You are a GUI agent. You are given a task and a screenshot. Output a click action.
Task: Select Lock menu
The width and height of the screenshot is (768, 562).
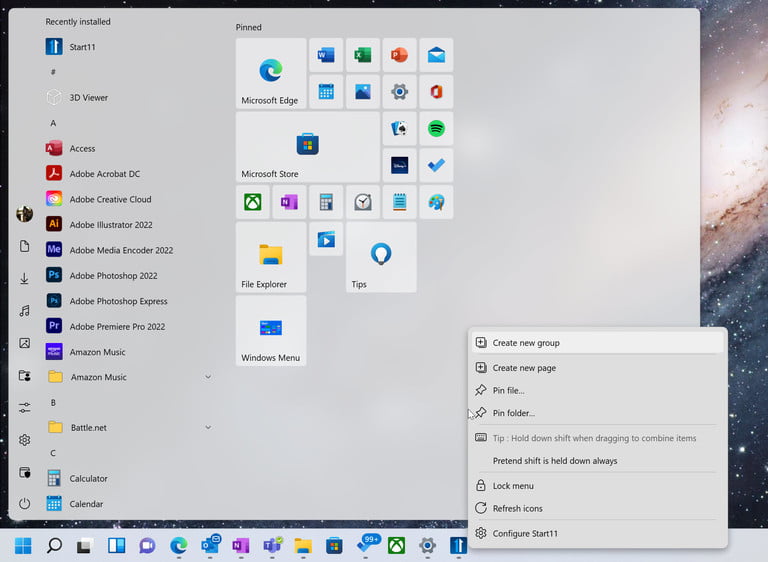598,486
